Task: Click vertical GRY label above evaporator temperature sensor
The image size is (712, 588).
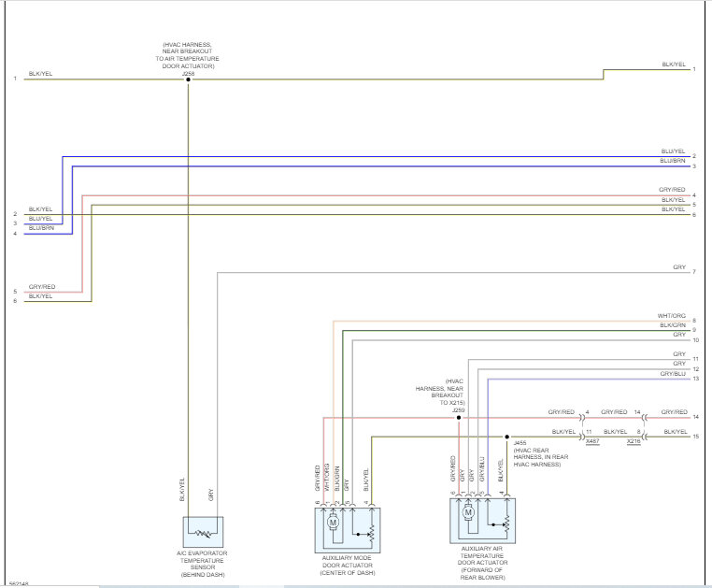Action: 210,495
